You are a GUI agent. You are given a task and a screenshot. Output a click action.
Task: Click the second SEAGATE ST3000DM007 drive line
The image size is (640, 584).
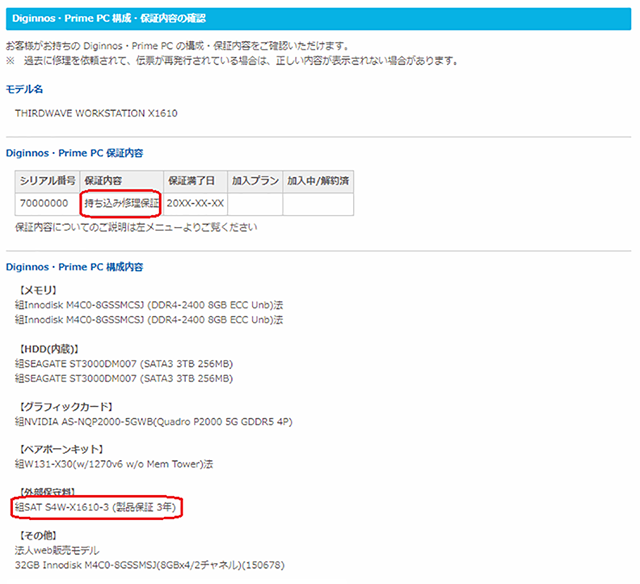coord(124,378)
